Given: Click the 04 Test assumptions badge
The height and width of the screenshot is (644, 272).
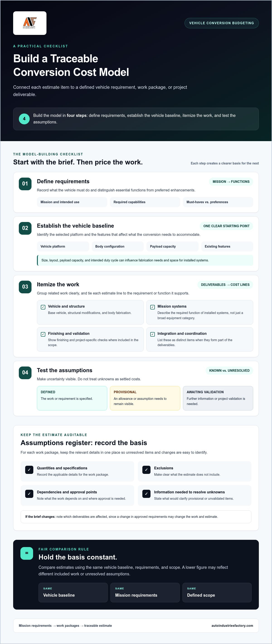Looking at the screenshot, I should coord(25,373).
